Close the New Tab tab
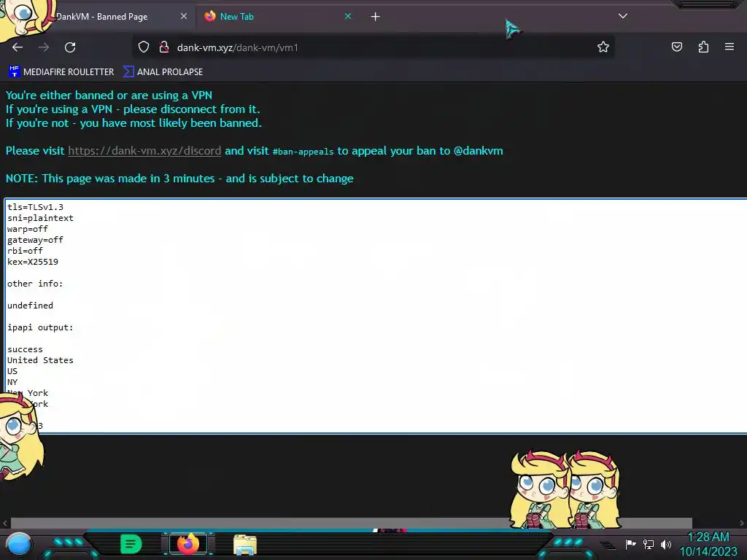The height and width of the screenshot is (560, 747). [x=348, y=16]
